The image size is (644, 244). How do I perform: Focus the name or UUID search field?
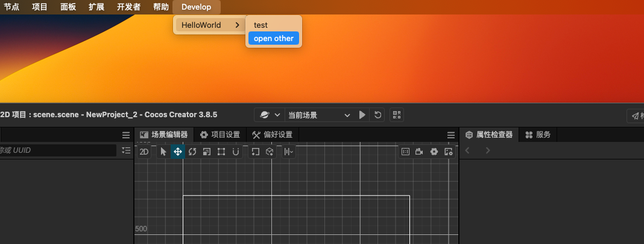58,150
